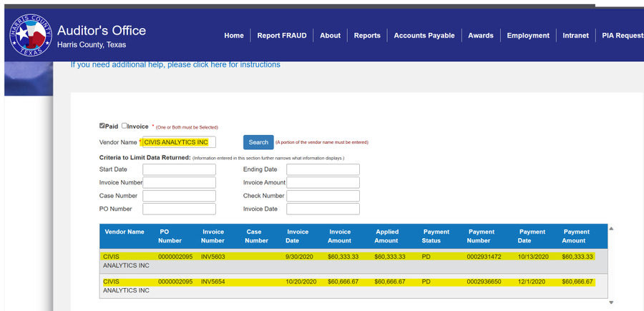Click the Payment Number column header
Image resolution: width=644 pixels, height=311 pixels.
tap(481, 237)
